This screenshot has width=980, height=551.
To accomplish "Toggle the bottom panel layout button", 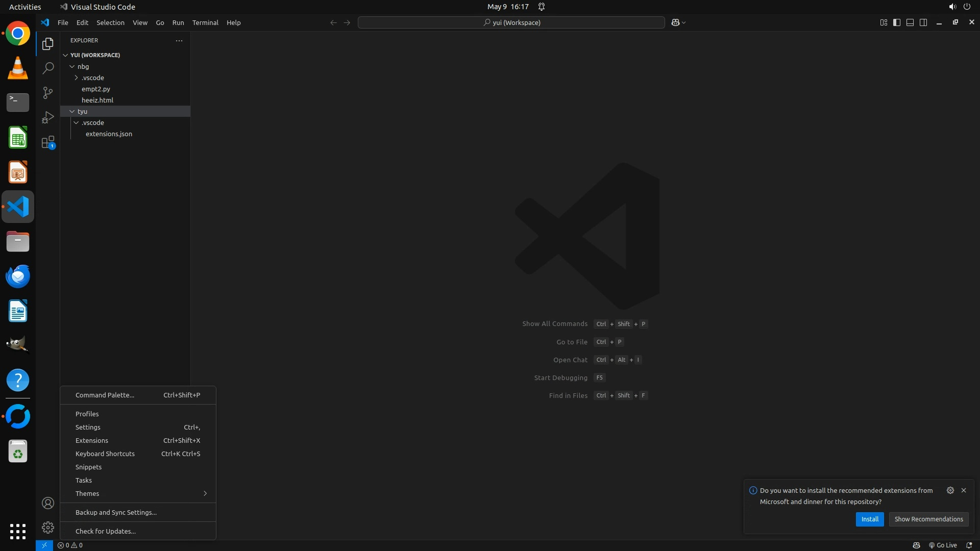I will pyautogui.click(x=910, y=22).
